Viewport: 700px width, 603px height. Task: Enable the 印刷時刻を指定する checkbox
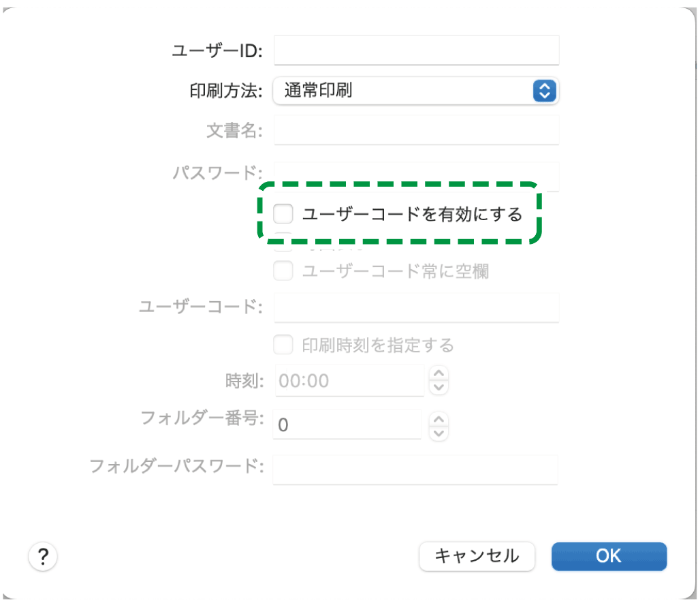point(283,345)
